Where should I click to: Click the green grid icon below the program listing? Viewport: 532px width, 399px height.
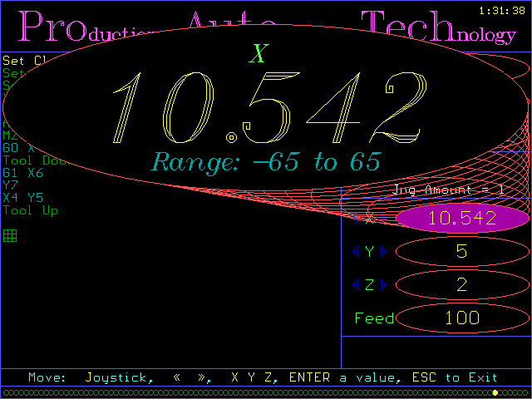click(x=10, y=235)
